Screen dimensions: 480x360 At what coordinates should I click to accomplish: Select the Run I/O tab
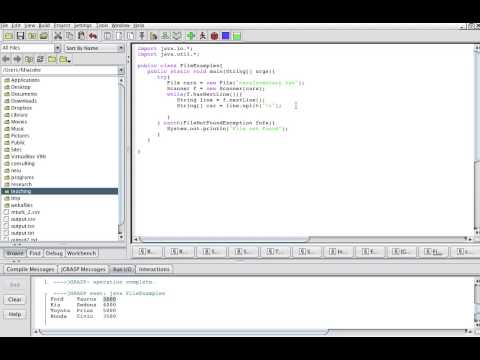click(x=122, y=269)
